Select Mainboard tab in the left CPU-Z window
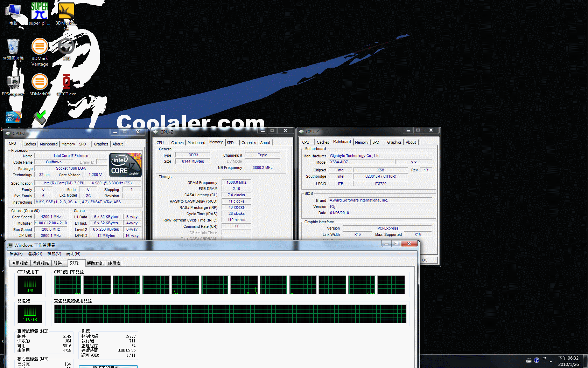The width and height of the screenshot is (588, 368). click(49, 144)
